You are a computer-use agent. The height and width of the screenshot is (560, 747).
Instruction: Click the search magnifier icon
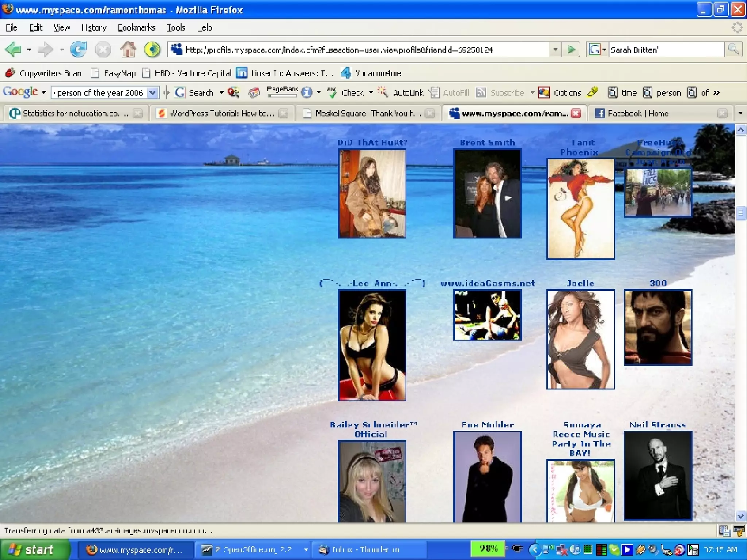click(733, 50)
